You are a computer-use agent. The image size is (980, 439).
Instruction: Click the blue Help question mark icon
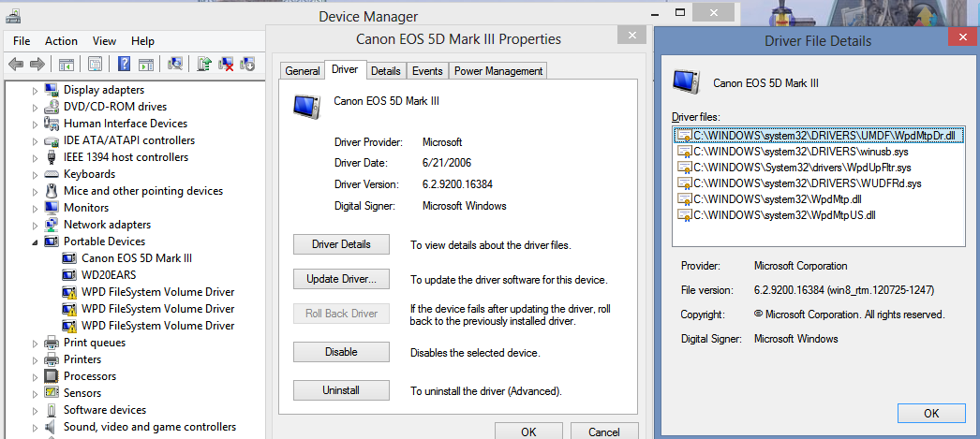pos(124,65)
